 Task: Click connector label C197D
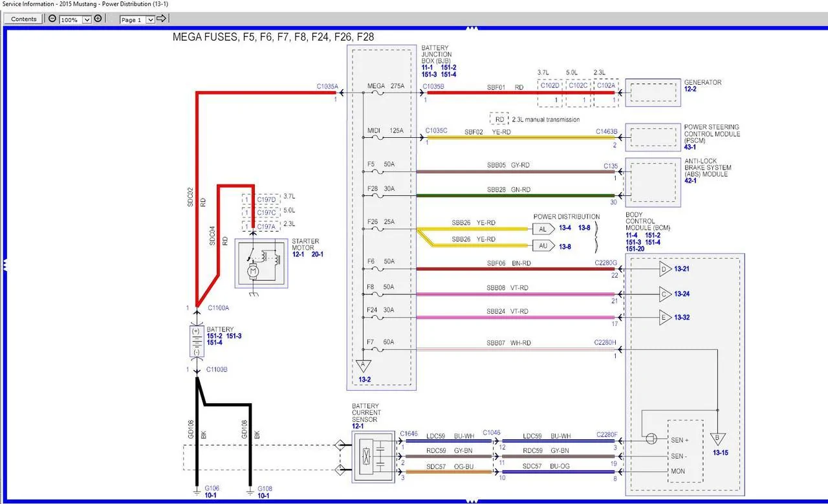tap(266, 199)
